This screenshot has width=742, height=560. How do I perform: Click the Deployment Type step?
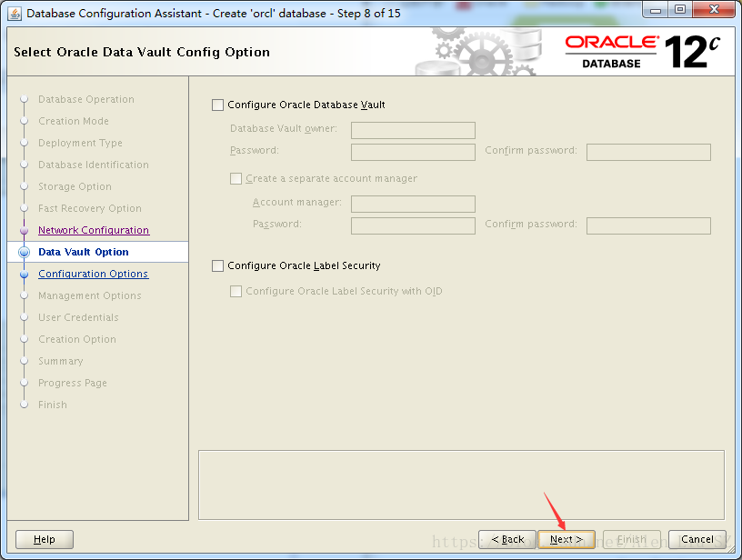[x=80, y=143]
